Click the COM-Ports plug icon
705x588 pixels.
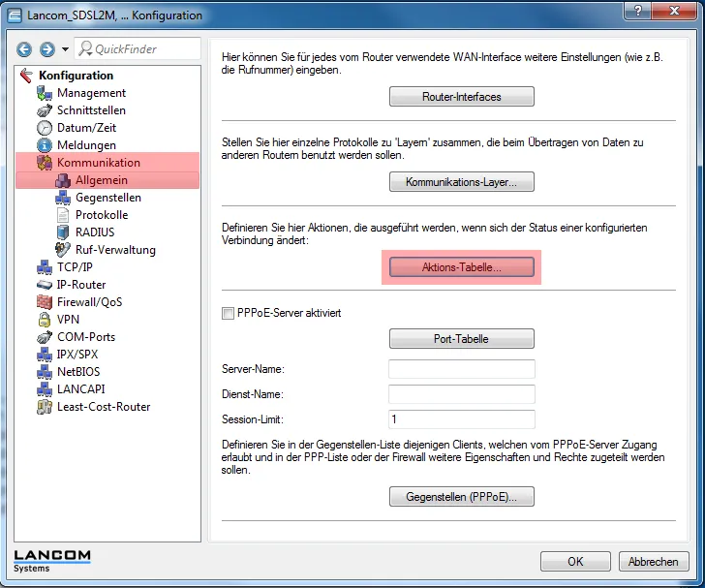(45, 337)
